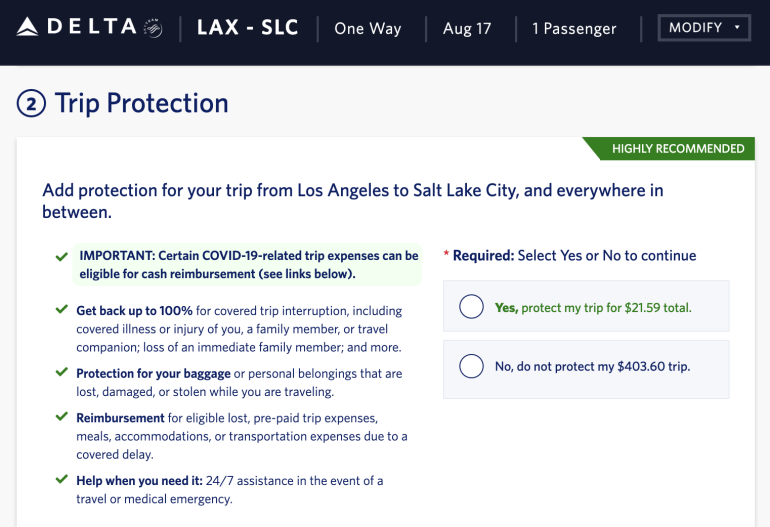Click the Trip Protection heading
Image resolution: width=770 pixels, height=527 pixels.
tap(141, 103)
